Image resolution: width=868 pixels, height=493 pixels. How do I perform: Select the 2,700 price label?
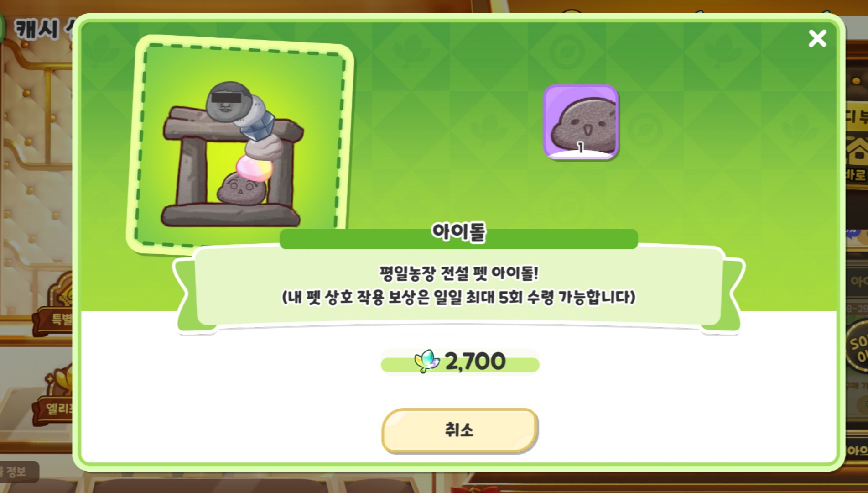click(475, 361)
